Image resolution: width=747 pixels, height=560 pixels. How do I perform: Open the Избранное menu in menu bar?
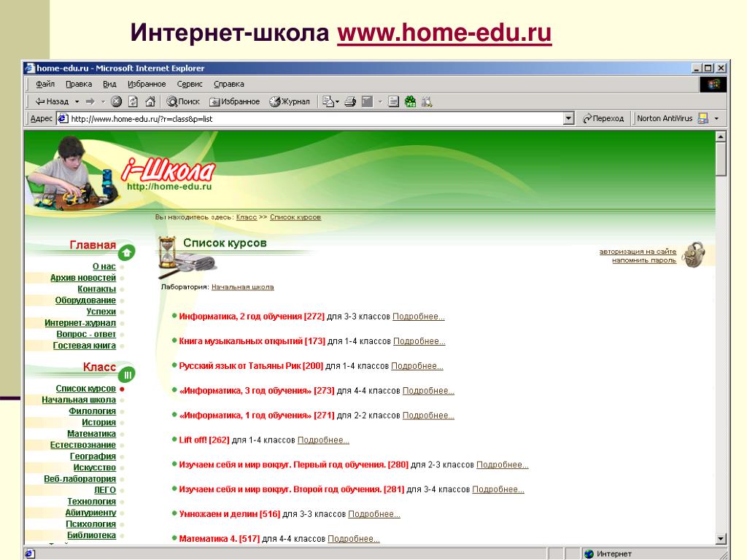[x=147, y=84]
